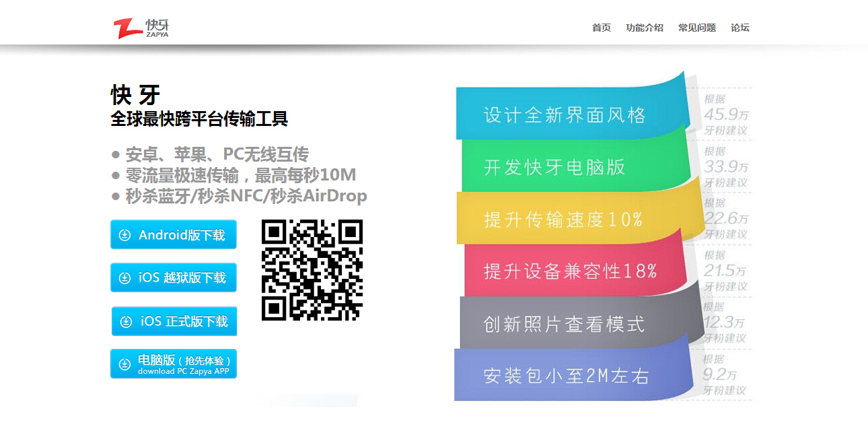Click the iOS 正式版下载 button
Viewport: 868px width, 425px height.
click(x=174, y=321)
